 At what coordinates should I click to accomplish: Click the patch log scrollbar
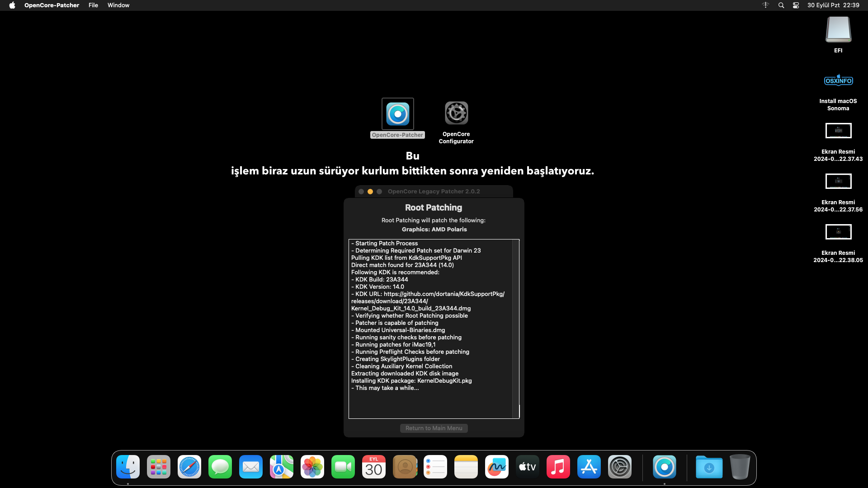pyautogui.click(x=515, y=328)
